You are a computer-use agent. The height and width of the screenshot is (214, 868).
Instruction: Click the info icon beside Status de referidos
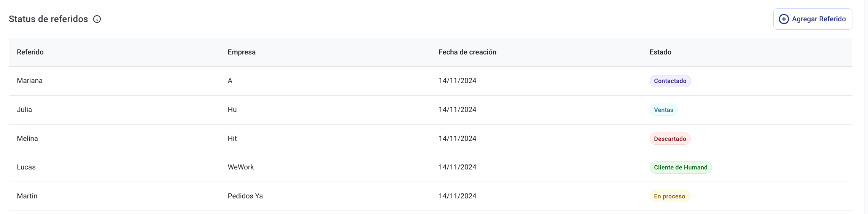tap(97, 19)
